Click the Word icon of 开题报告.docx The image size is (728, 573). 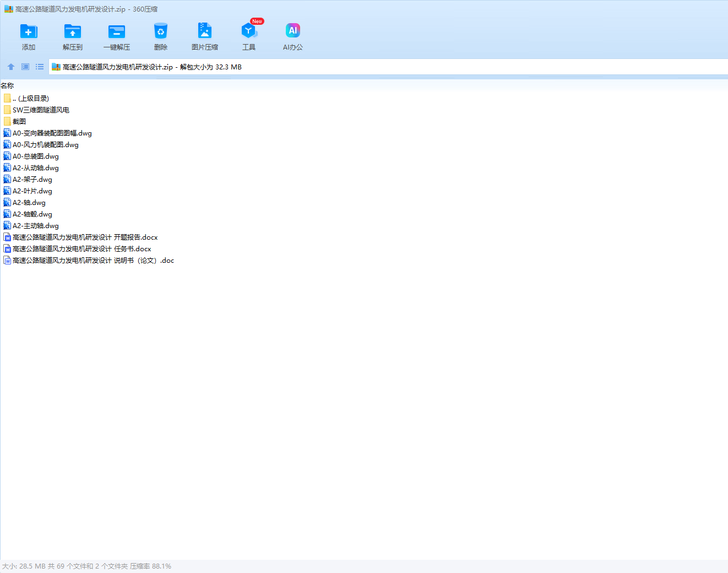(x=7, y=237)
